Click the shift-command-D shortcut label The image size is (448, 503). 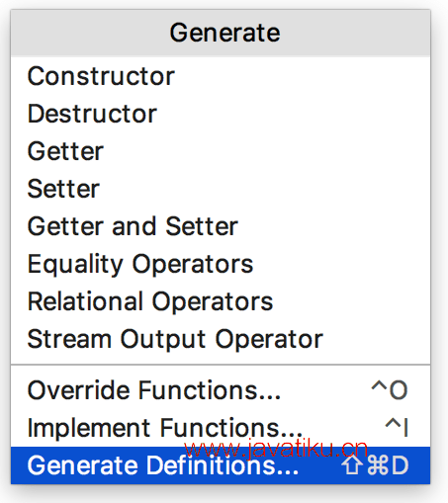[x=375, y=465]
